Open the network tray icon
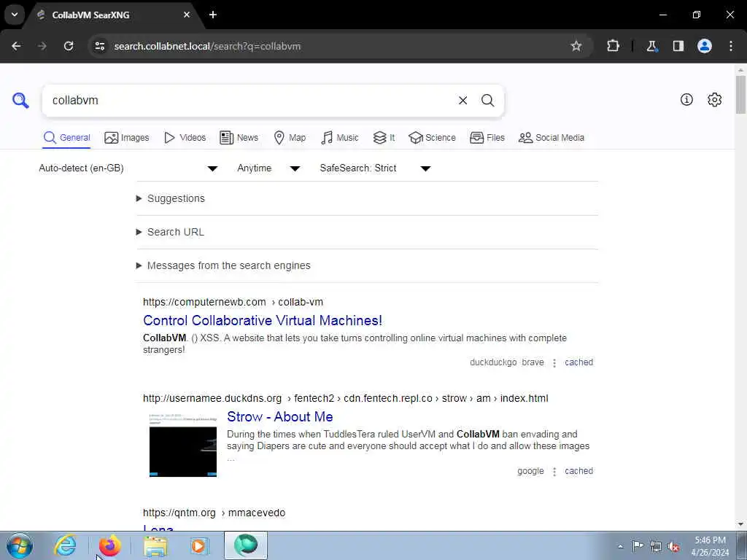Viewport: 747px width, 560px height. pos(656,546)
